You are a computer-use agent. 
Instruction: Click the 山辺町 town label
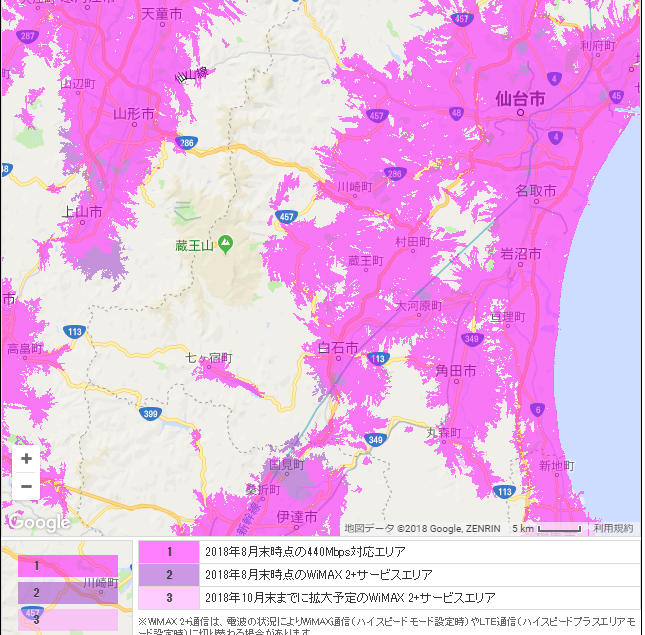tap(78, 84)
